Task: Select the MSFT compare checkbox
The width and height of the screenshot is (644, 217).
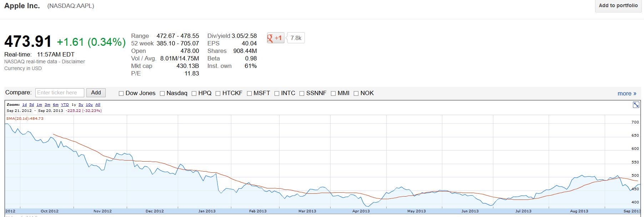Action: [250, 93]
